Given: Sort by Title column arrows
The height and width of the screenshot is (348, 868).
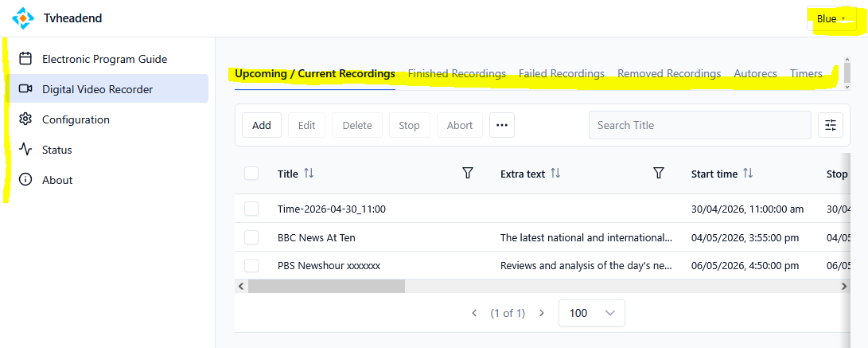Looking at the screenshot, I should click(309, 174).
